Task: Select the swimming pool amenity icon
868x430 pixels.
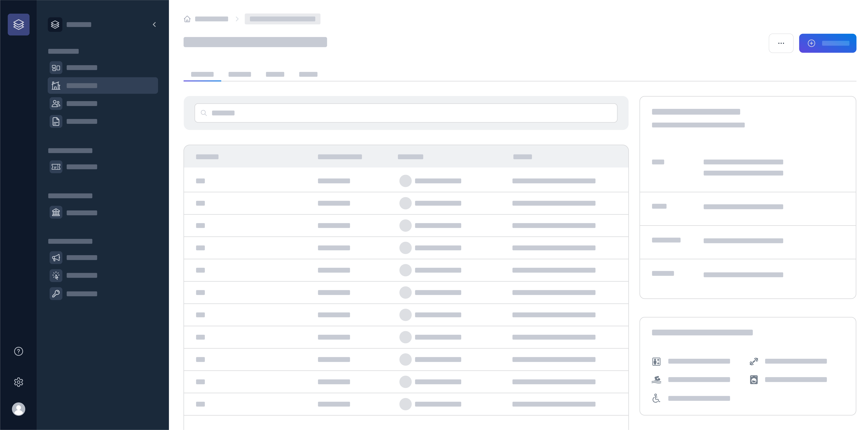Action: 656,379
